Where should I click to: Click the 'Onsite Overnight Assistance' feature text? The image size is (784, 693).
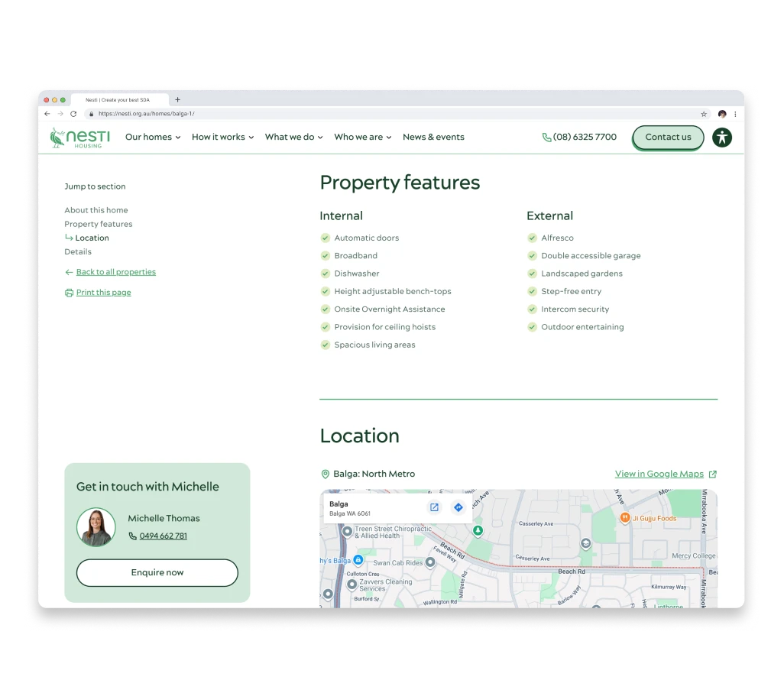(390, 309)
